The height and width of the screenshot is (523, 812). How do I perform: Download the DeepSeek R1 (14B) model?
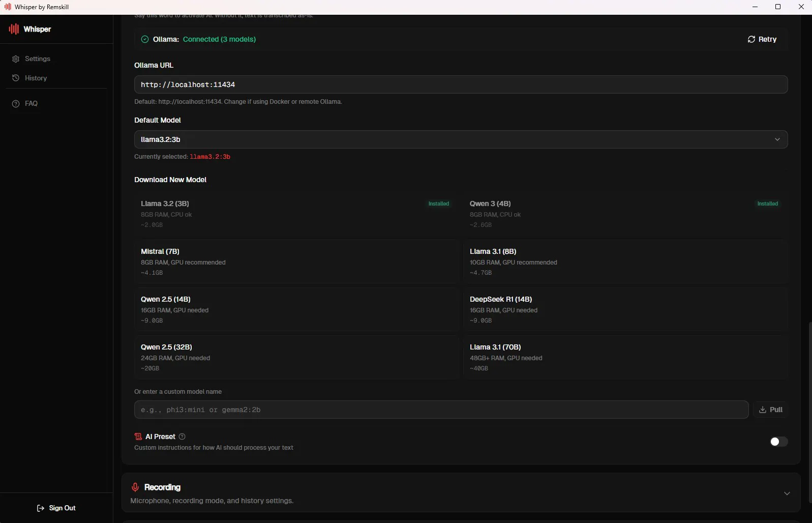click(625, 309)
